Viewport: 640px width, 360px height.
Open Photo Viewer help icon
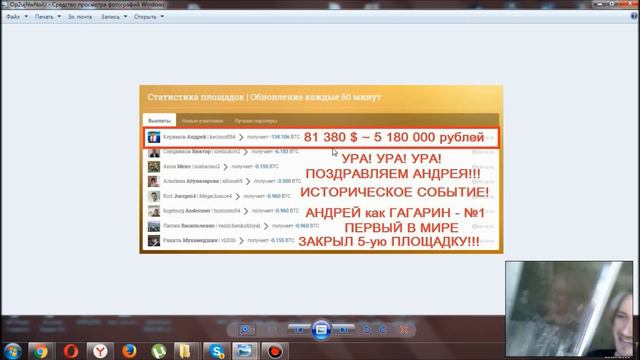point(634,16)
